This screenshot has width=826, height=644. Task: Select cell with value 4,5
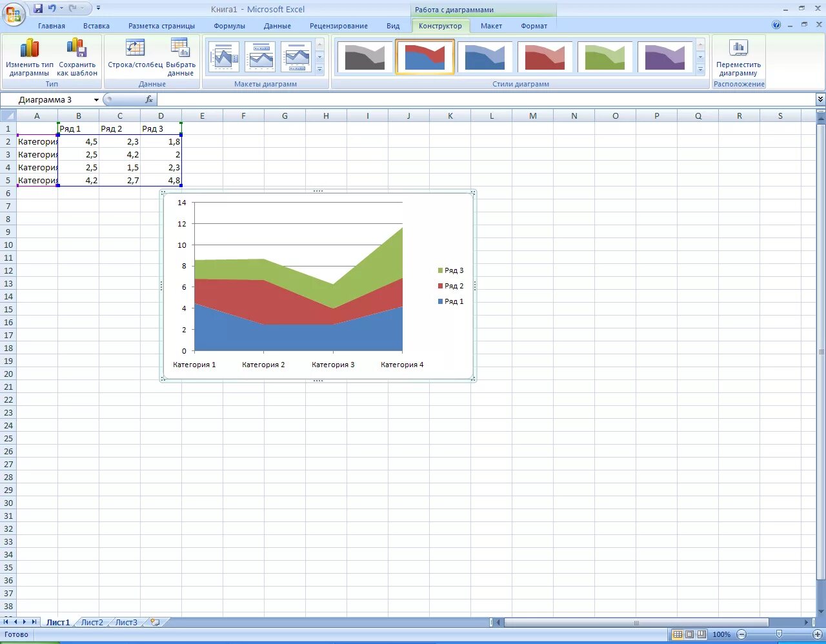78,141
